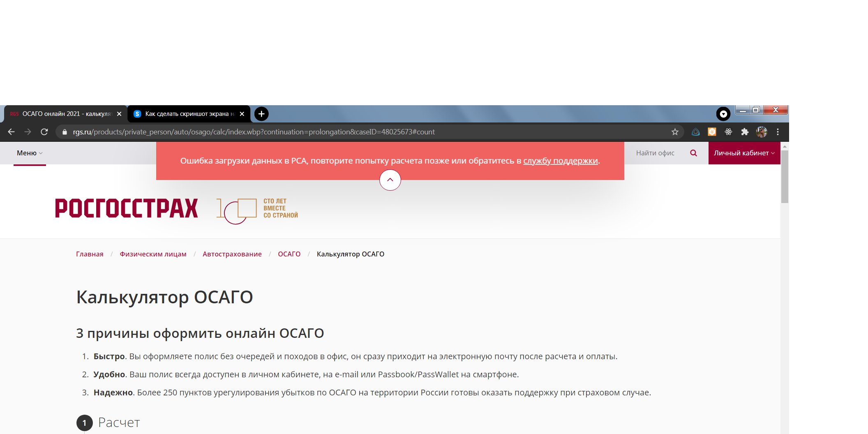The width and height of the screenshot is (868, 434).
Task: Open the blue circle extension icon
Action: coord(695,132)
